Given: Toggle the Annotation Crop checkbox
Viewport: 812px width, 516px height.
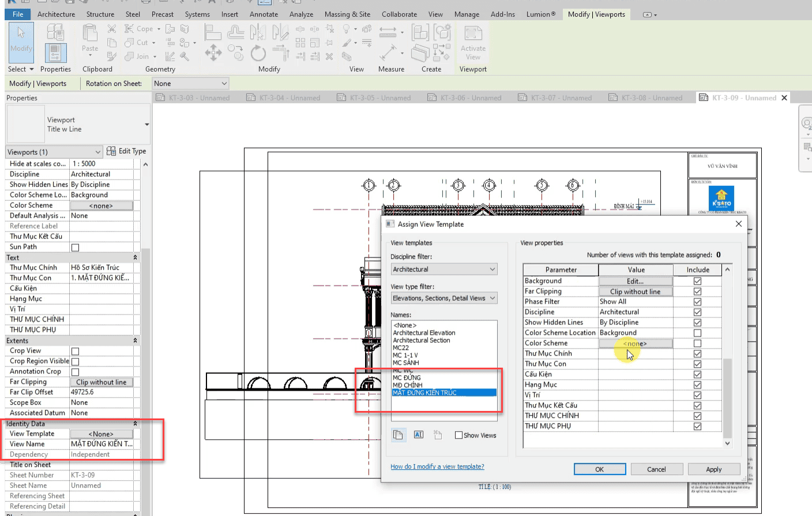Looking at the screenshot, I should tap(75, 372).
